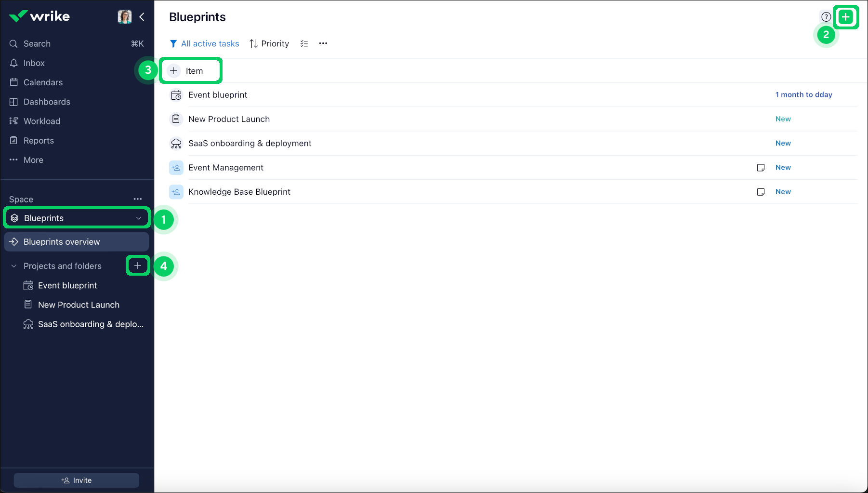Open the Event blueprint row
This screenshot has height=493, width=868.
(513, 95)
